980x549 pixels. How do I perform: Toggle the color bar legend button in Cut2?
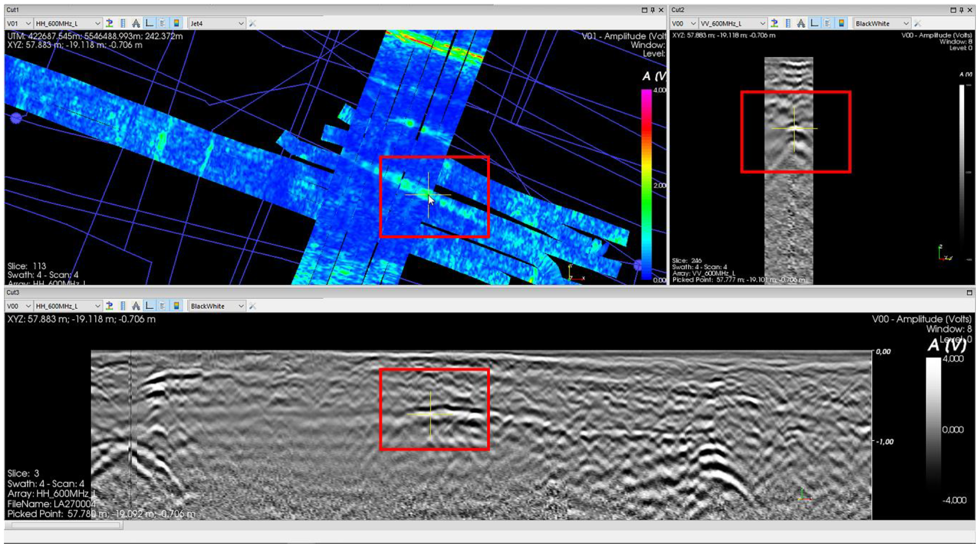pos(841,23)
